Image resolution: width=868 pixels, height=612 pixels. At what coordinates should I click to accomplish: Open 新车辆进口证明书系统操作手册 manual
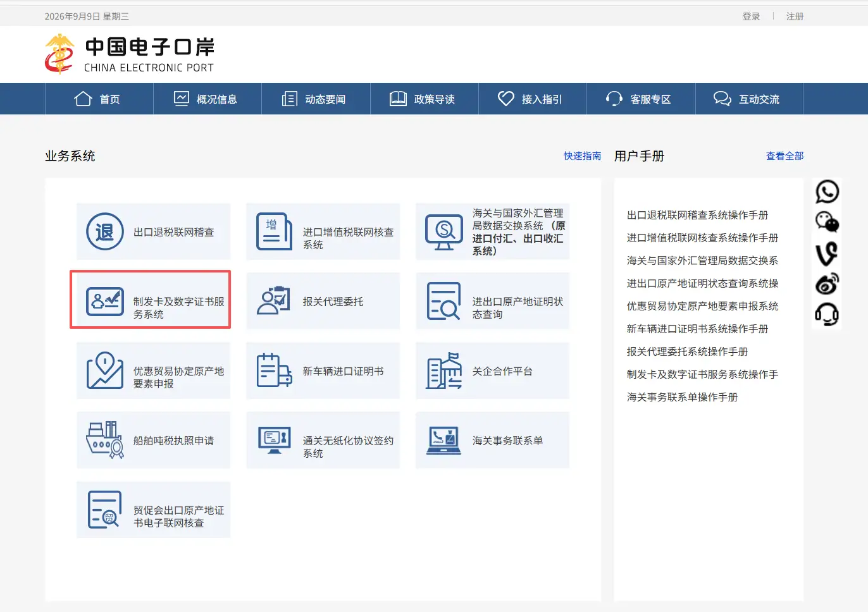tap(697, 329)
